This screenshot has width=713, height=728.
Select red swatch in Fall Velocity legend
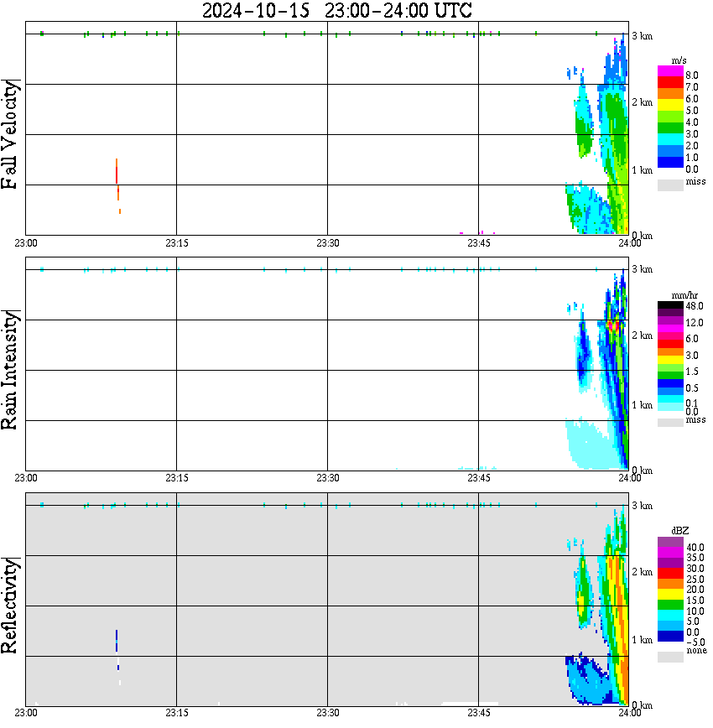(x=670, y=83)
